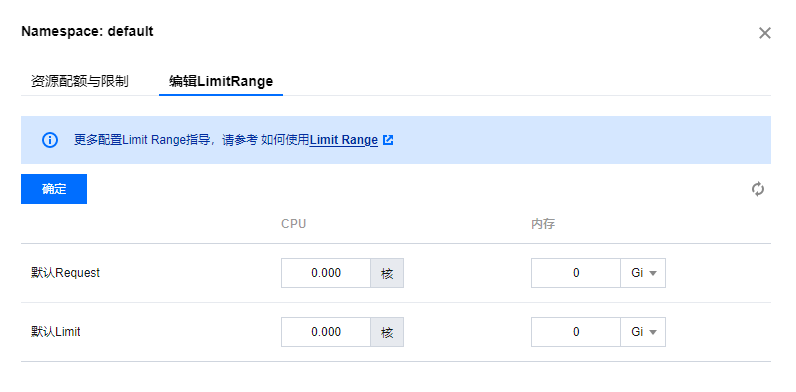
Task: Click the 默认Request row label
Action: click(65, 273)
